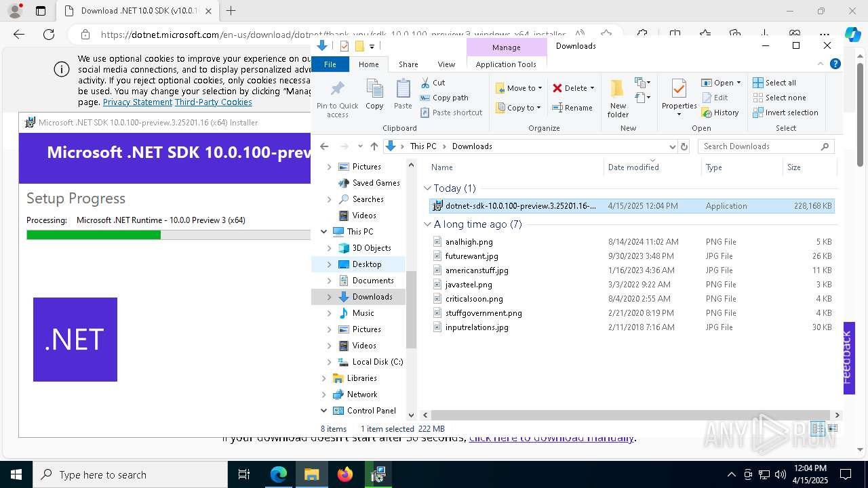The width and height of the screenshot is (868, 488).
Task: Open a new Edge browser tab
Action: (x=231, y=11)
